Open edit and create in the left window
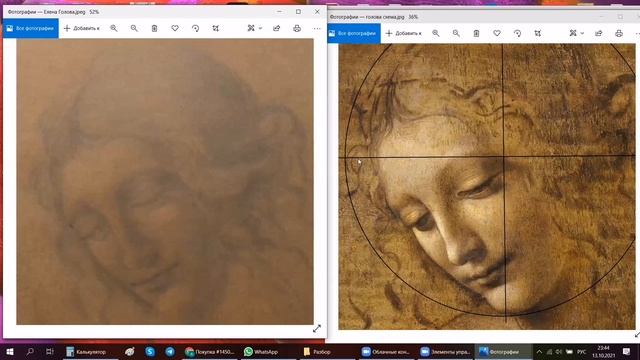The height and width of the screenshot is (360, 640). click(251, 28)
